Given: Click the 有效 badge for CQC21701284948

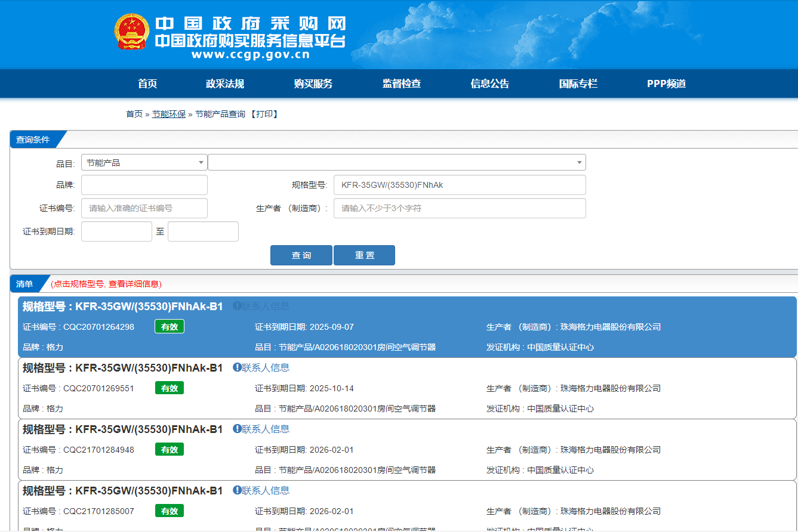Looking at the screenshot, I should click(x=170, y=450).
